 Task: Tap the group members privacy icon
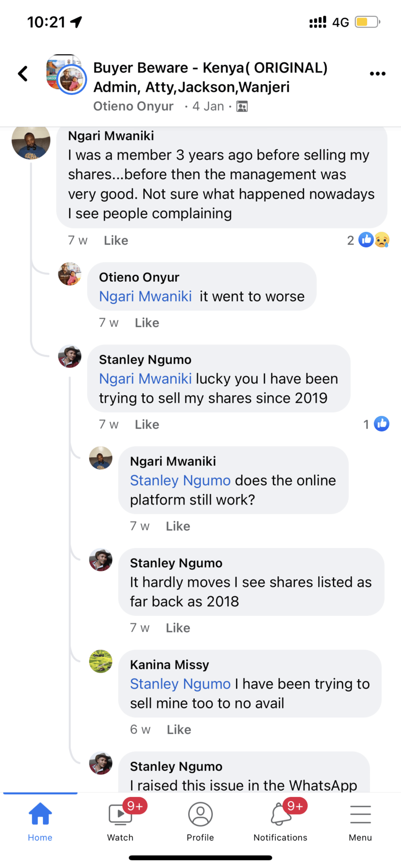click(x=242, y=107)
